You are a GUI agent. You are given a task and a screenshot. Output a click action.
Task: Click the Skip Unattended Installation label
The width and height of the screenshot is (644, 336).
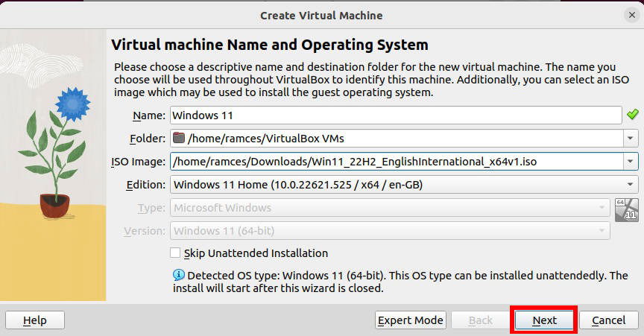point(256,253)
